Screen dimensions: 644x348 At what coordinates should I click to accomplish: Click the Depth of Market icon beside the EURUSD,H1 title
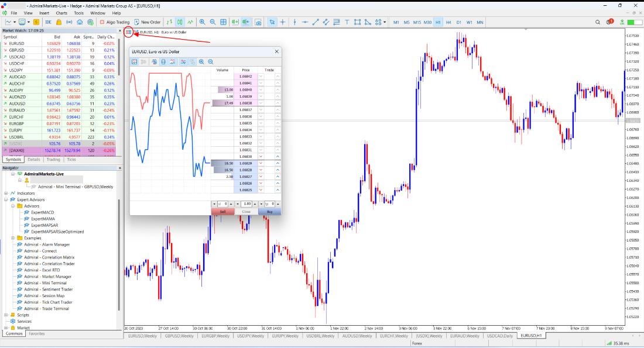pyautogui.click(x=129, y=32)
